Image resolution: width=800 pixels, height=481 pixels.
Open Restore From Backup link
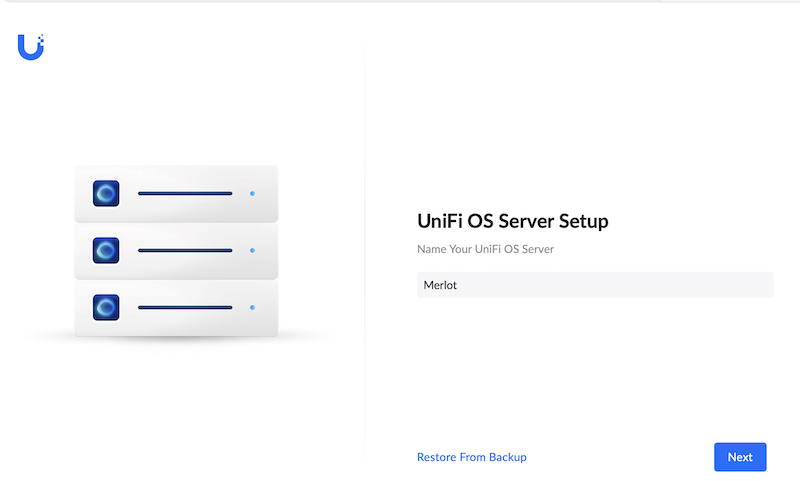[471, 457]
